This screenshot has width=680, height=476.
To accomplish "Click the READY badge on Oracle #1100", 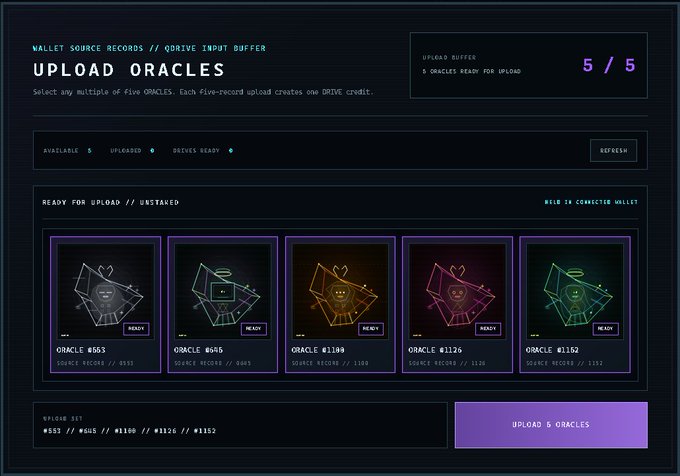I will point(371,329).
